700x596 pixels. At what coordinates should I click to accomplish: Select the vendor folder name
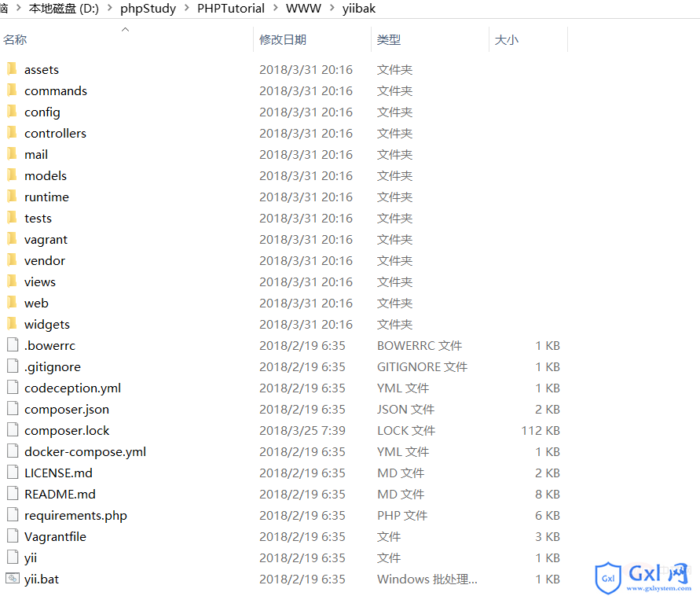tap(45, 260)
